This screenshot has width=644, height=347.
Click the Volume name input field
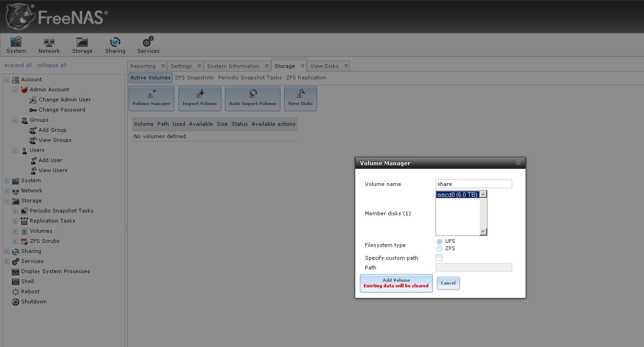473,184
